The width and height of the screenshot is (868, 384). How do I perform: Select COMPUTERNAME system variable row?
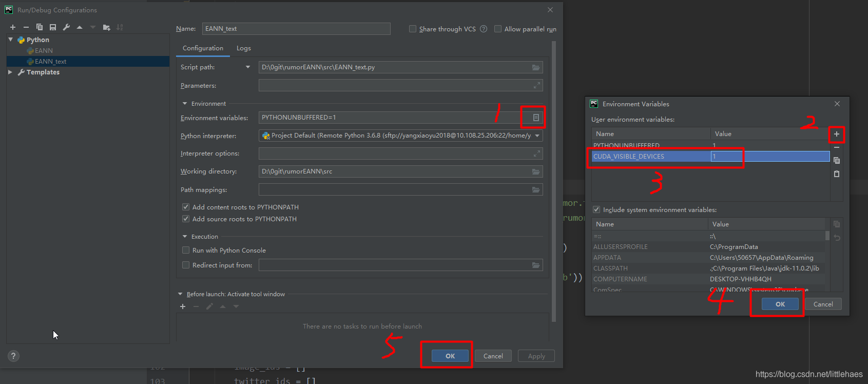708,279
